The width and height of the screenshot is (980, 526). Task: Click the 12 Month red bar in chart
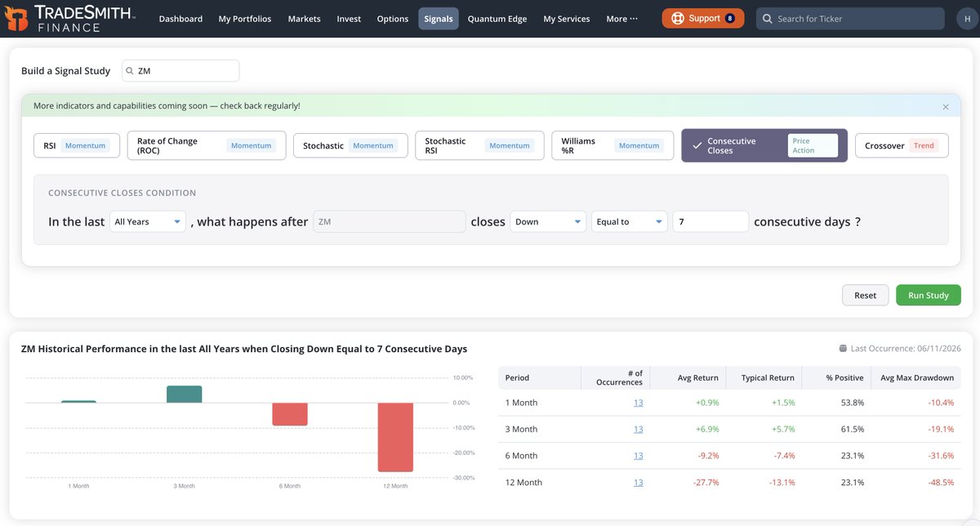click(x=395, y=437)
